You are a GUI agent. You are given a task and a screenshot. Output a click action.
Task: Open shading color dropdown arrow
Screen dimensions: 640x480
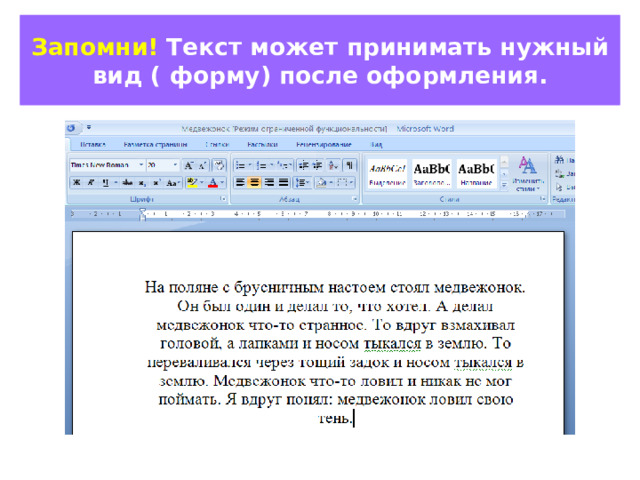click(331, 182)
